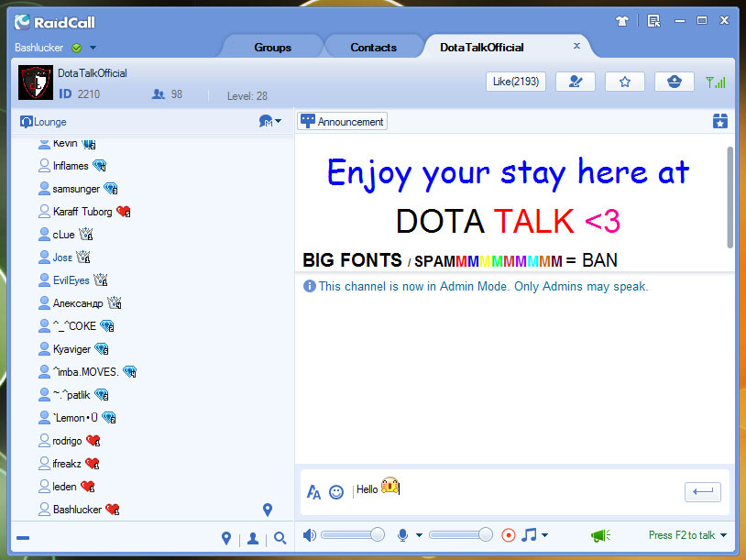Mute the speaker output

point(310,535)
